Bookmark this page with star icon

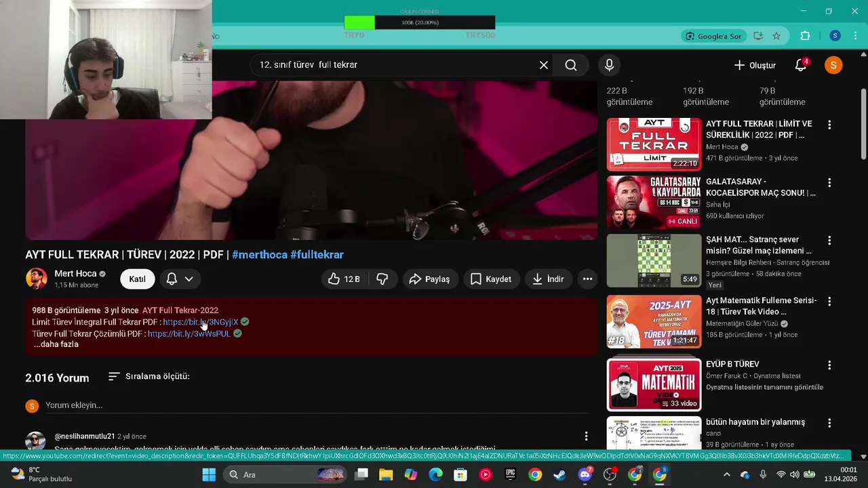(x=776, y=36)
